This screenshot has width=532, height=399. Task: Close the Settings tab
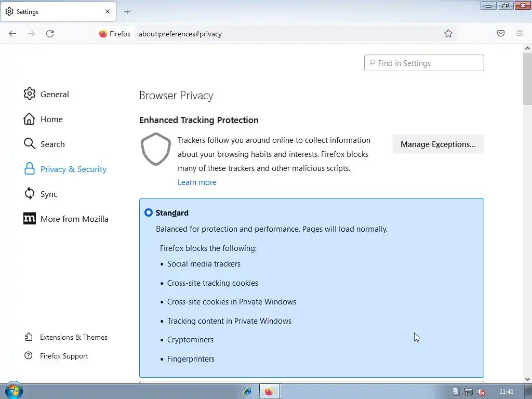(108, 11)
